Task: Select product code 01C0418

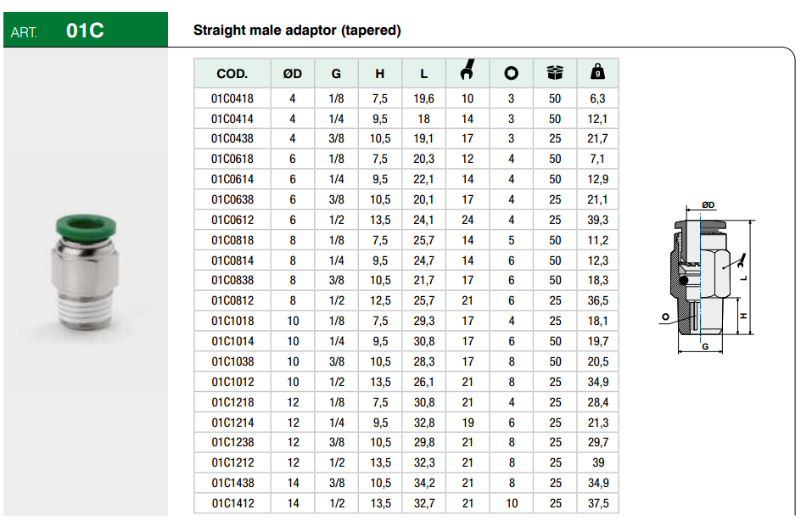Action: click(232, 99)
